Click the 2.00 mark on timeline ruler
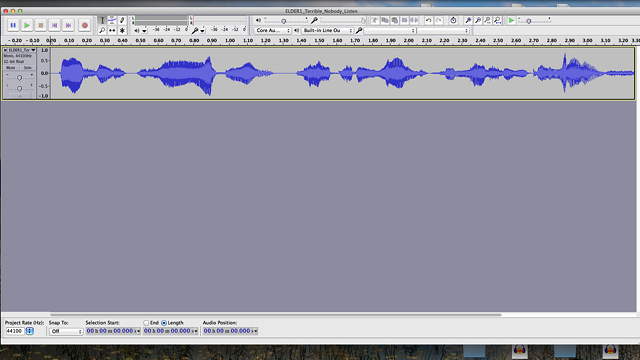 tap(409, 40)
